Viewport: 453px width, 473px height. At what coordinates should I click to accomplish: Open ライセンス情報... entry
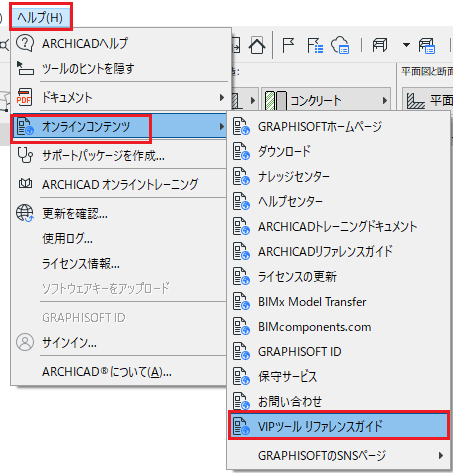point(120,264)
